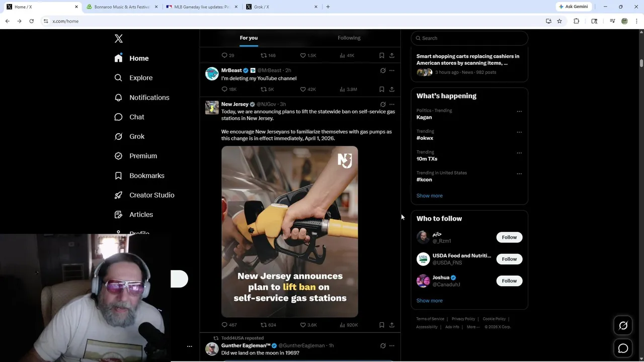Open the Cookie Policy link
The image size is (644, 362).
coord(494,319)
